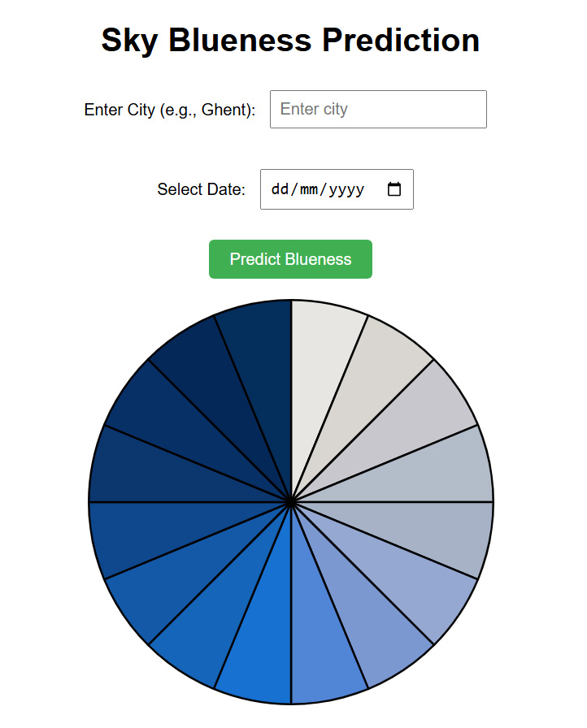This screenshot has height=728, width=587.
Task: Click the Predict Blueness button
Action: click(290, 259)
